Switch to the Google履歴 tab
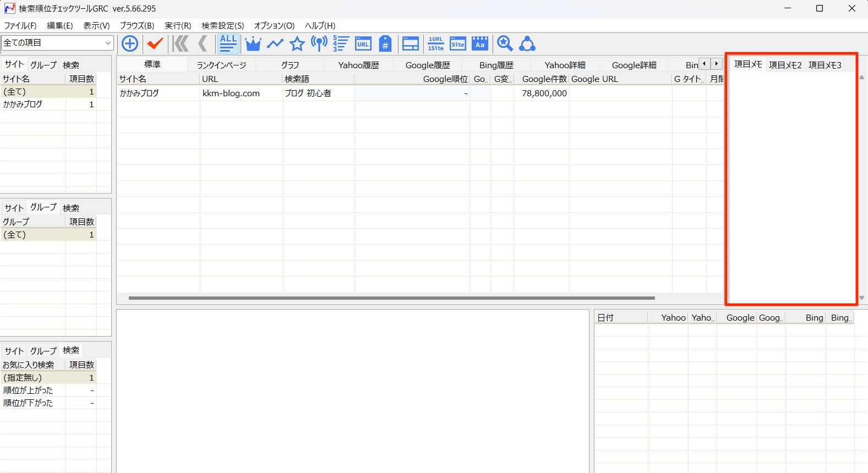The height and width of the screenshot is (473, 868). click(428, 65)
